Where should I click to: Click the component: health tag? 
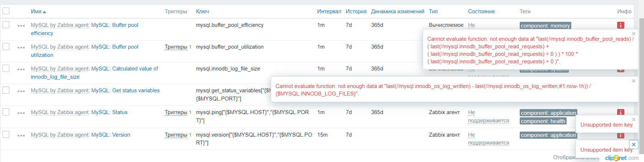543,121
